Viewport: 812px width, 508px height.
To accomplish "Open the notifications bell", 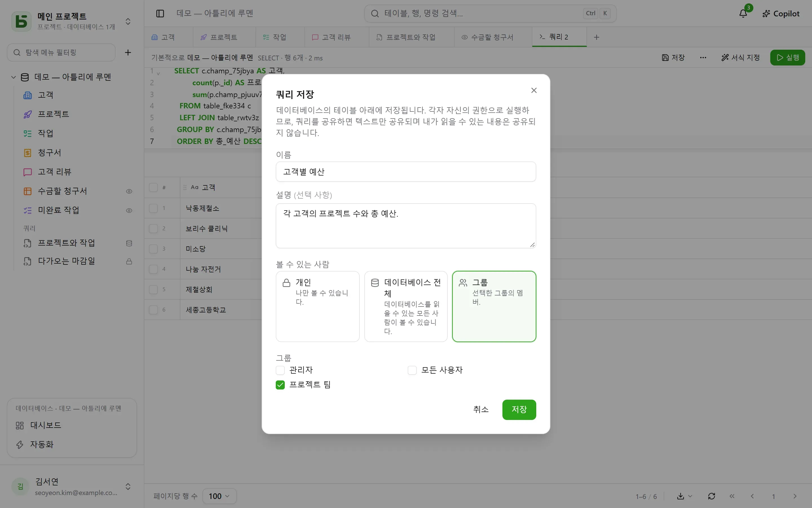I will pos(743,14).
